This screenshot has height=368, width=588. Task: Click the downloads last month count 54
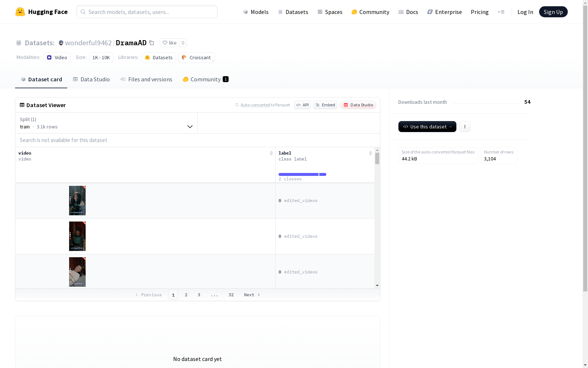527,102
